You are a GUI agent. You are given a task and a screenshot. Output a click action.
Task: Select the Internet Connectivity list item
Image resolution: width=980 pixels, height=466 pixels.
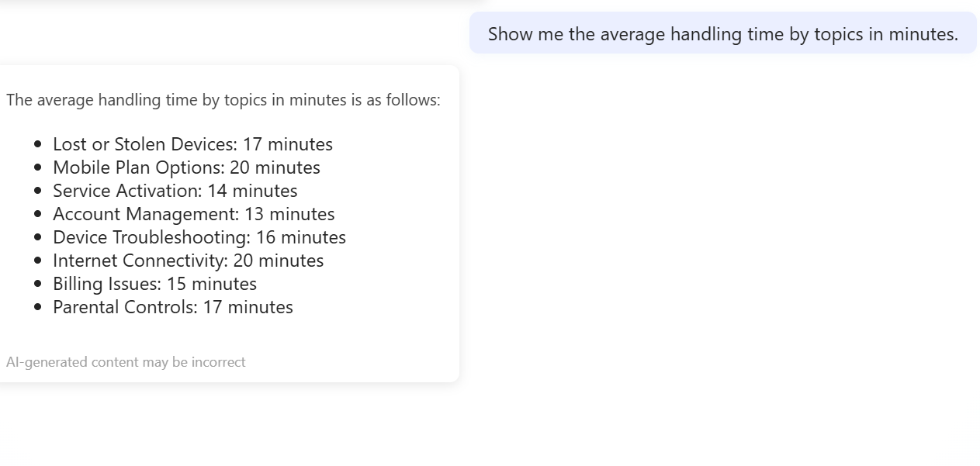point(188,261)
